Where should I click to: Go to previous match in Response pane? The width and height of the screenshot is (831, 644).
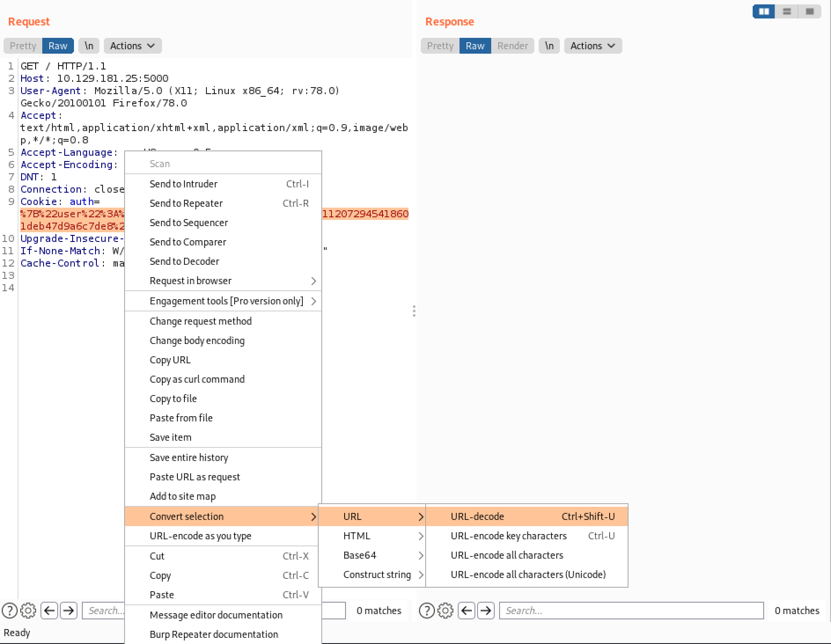tap(467, 611)
